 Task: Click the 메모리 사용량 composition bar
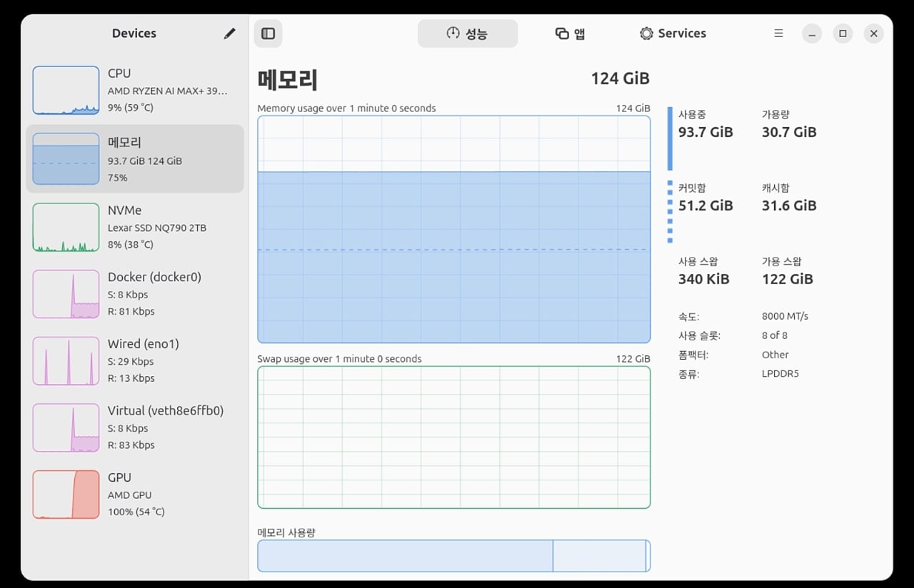coord(454,556)
